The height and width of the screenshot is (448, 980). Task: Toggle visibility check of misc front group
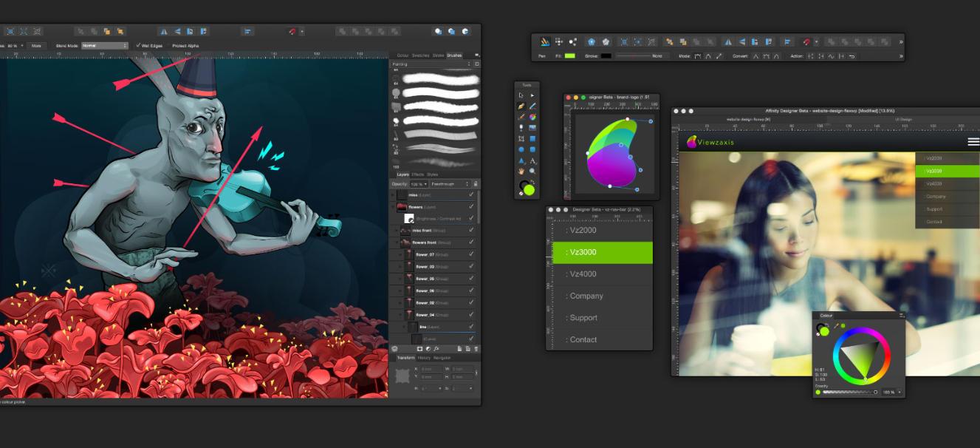click(471, 230)
